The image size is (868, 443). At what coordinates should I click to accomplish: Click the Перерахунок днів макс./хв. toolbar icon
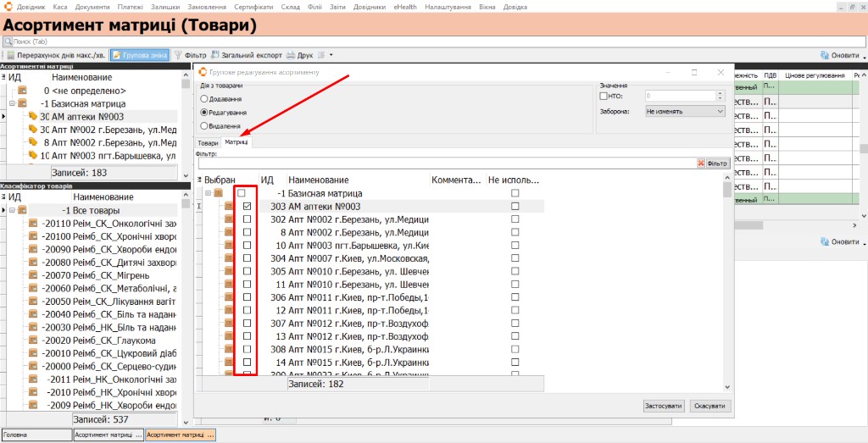(x=10, y=55)
